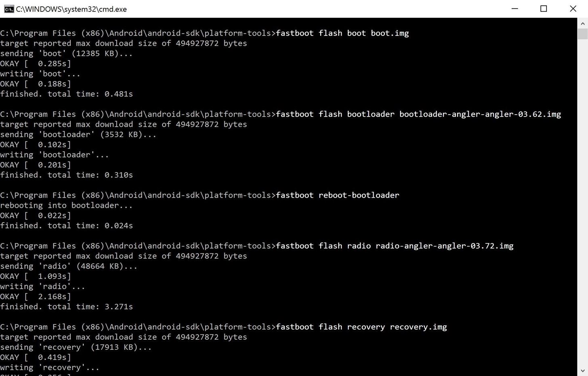Select the bootloader-angler-angler-03.62.img filename text
The image size is (588, 376).
480,114
